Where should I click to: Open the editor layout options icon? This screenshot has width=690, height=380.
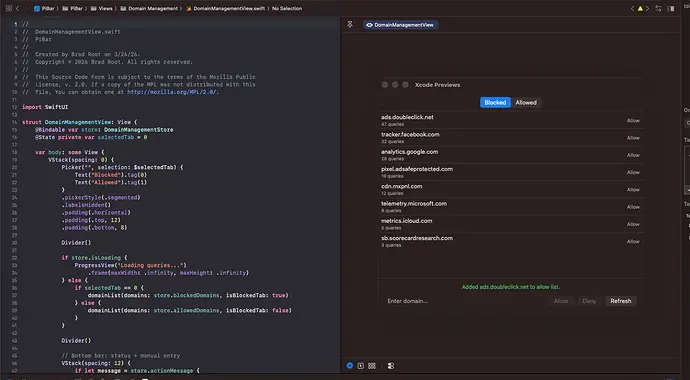671,8
